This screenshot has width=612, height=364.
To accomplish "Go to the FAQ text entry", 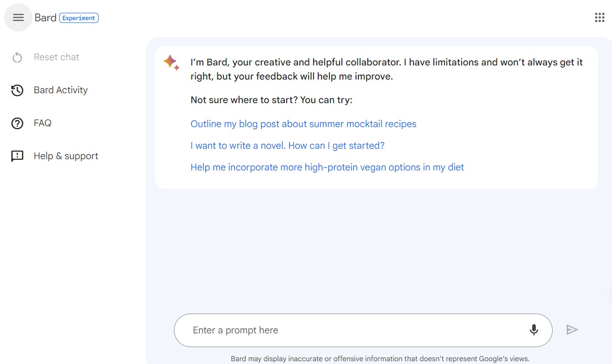I will pyautogui.click(x=42, y=123).
